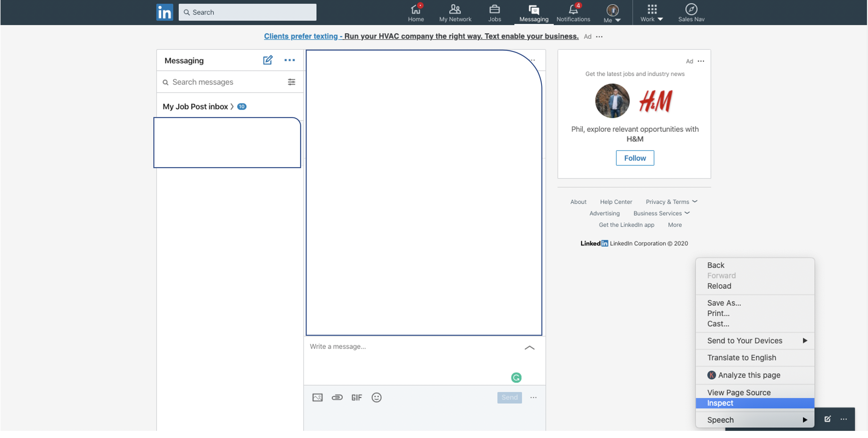
Task: Click the GIF attachment icon
Action: click(x=356, y=397)
